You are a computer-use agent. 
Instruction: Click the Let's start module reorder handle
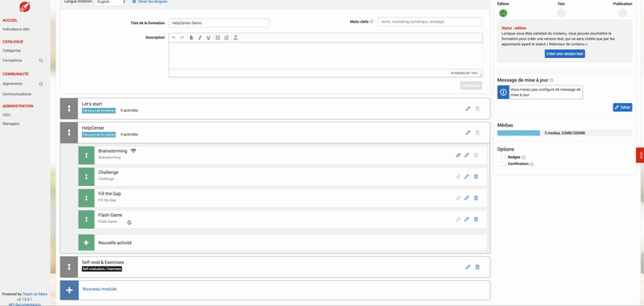coord(69,109)
